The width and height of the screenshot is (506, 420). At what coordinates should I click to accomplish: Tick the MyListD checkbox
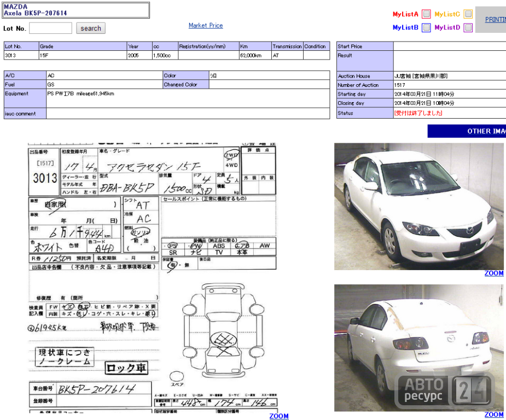point(468,27)
